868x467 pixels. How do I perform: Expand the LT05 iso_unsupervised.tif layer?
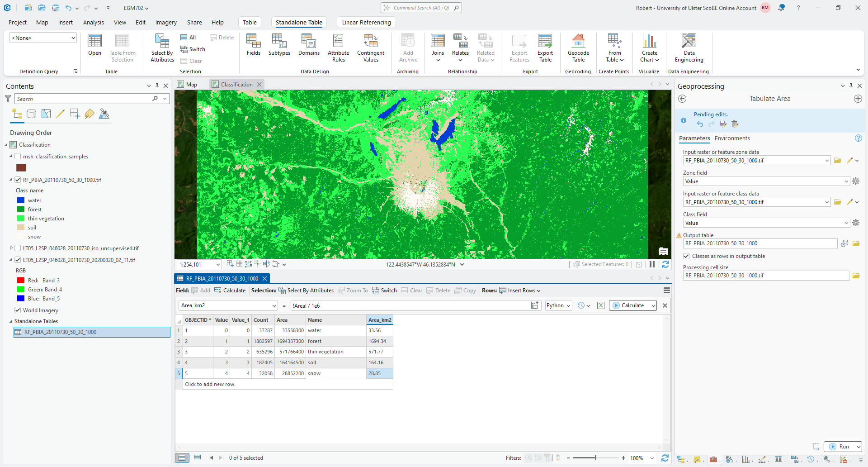pos(11,248)
